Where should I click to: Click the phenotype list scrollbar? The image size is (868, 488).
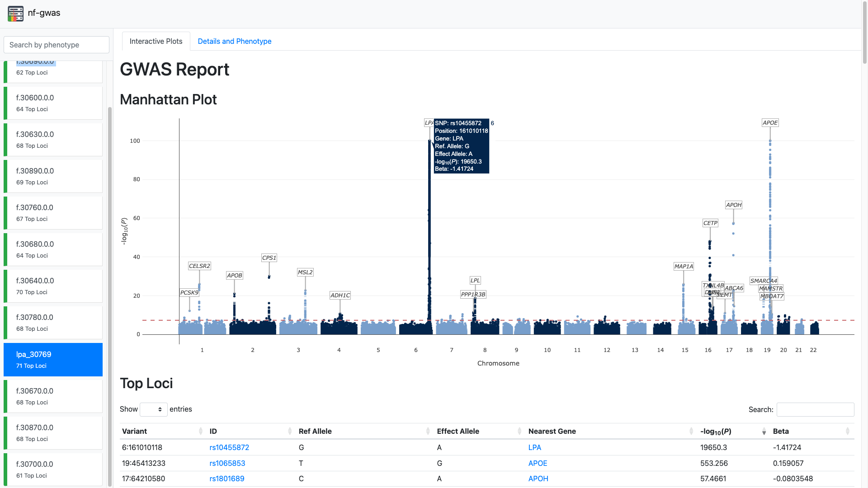click(x=110, y=294)
